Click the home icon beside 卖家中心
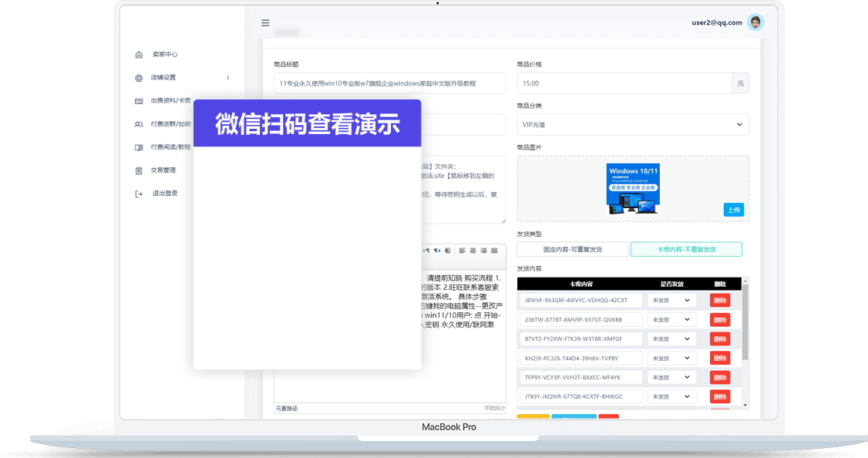The image size is (868, 458). pos(139,55)
